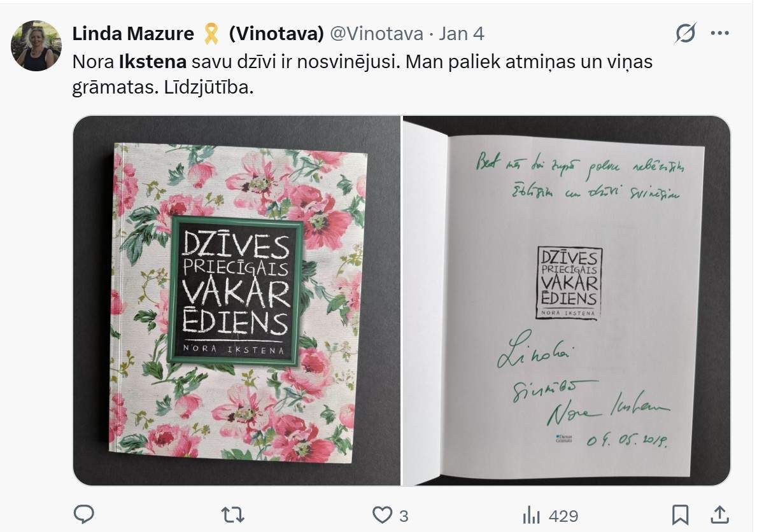Click the 429 views count

[x=563, y=515]
